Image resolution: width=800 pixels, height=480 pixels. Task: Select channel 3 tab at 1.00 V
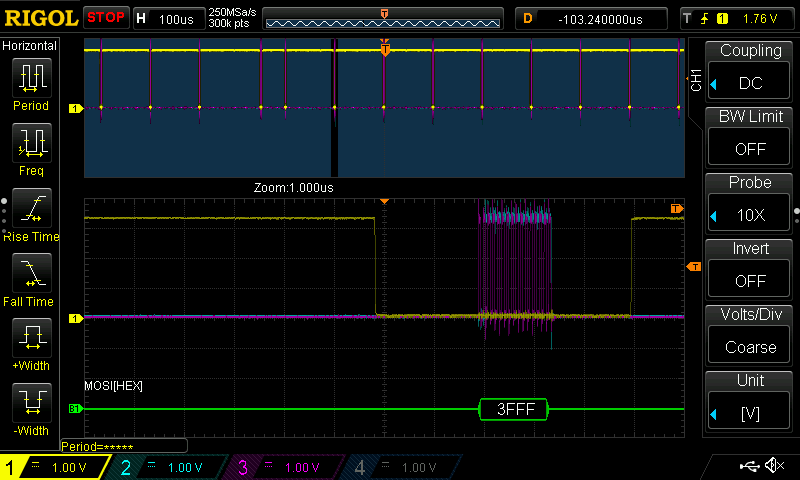pos(286,467)
